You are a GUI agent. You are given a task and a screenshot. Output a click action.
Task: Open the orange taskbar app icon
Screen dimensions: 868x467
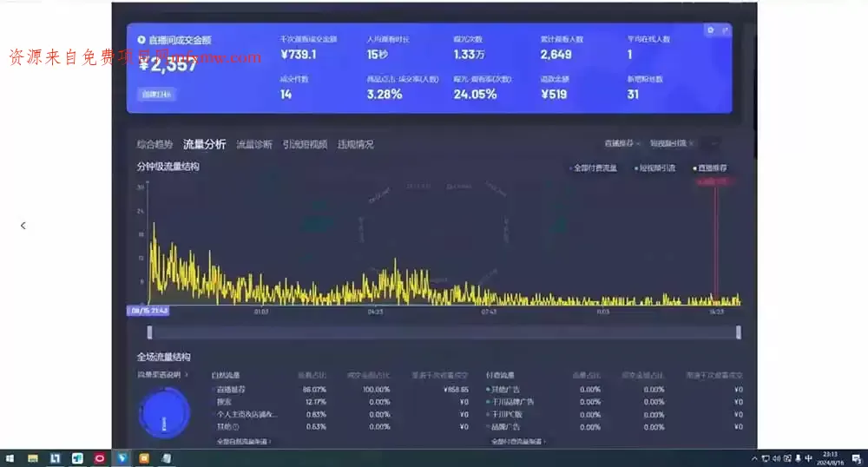pos(144,458)
